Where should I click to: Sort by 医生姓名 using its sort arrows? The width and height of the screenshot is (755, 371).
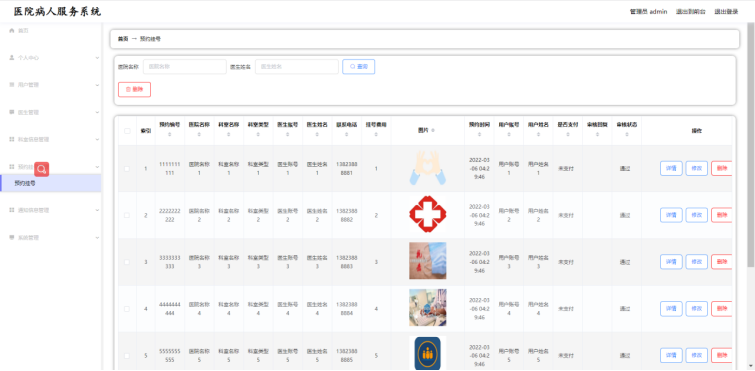click(x=317, y=135)
